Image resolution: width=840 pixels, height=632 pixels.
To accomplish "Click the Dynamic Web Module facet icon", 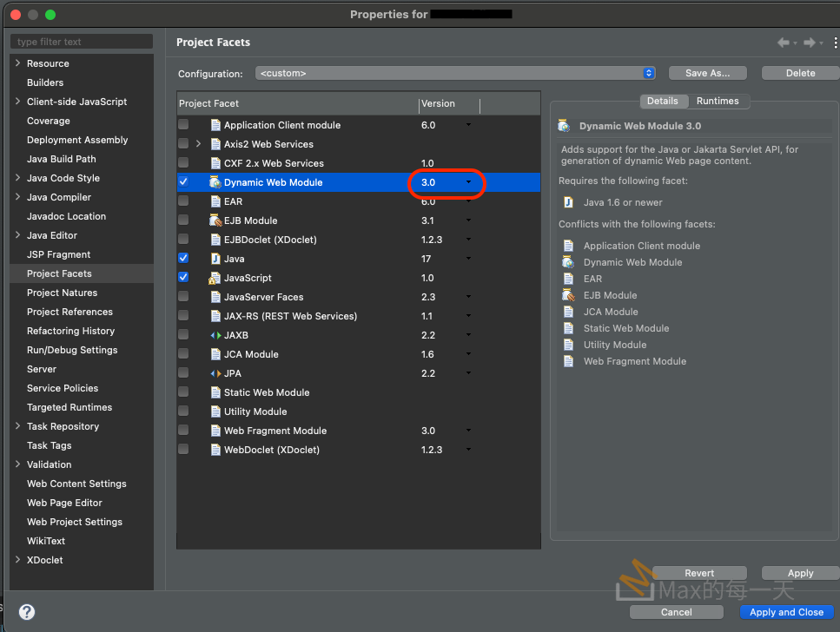I will coord(215,182).
